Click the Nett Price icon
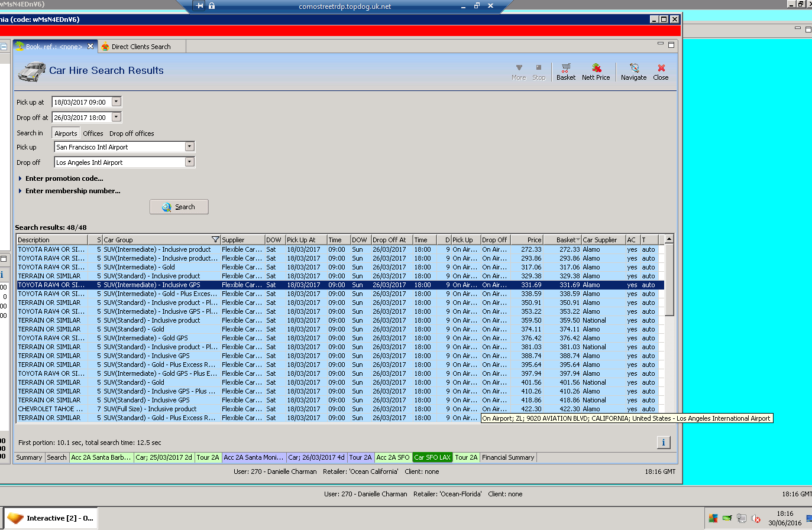The height and width of the screenshot is (530, 812). click(596, 71)
